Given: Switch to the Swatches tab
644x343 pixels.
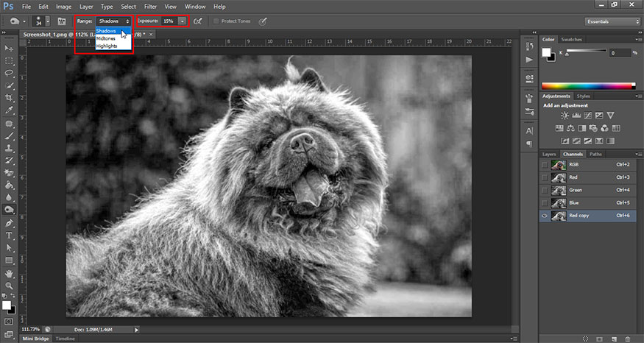Looking at the screenshot, I should pyautogui.click(x=571, y=40).
